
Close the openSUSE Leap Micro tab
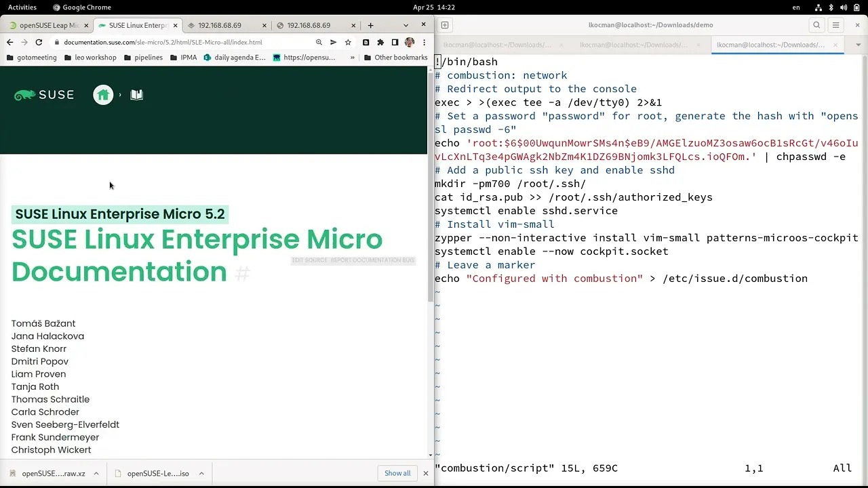pyautogui.click(x=86, y=25)
